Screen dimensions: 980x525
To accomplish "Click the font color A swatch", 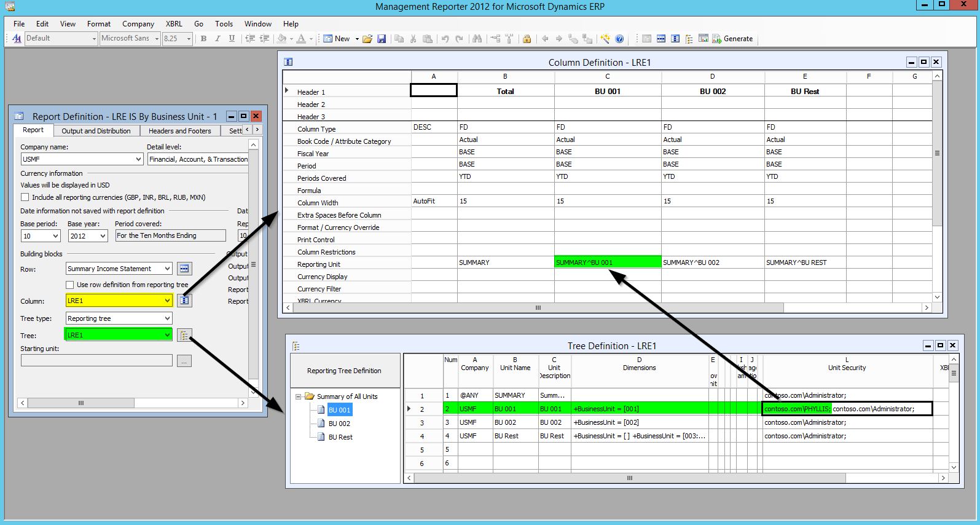I will point(301,39).
